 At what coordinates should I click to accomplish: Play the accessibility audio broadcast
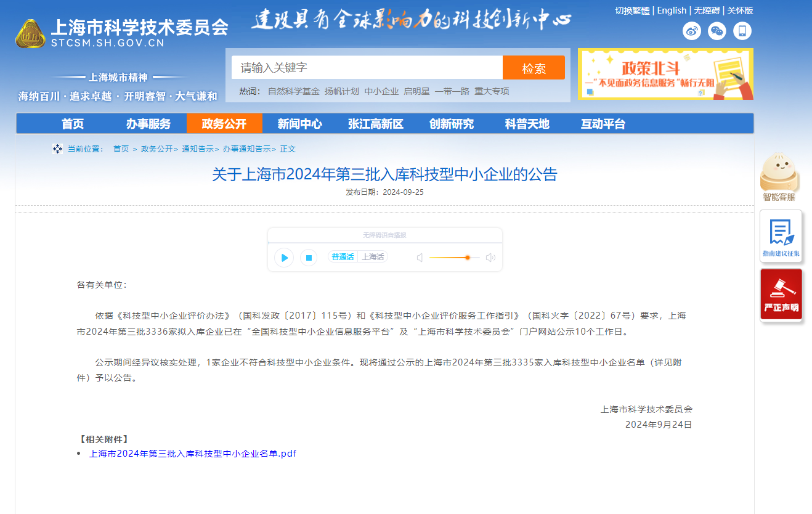pyautogui.click(x=284, y=258)
